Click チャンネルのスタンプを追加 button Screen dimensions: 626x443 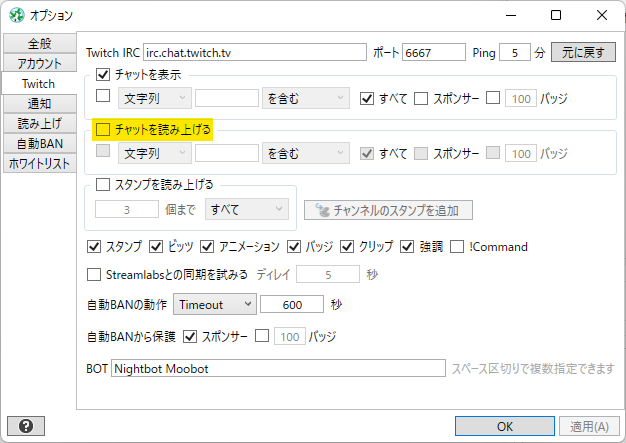388,210
